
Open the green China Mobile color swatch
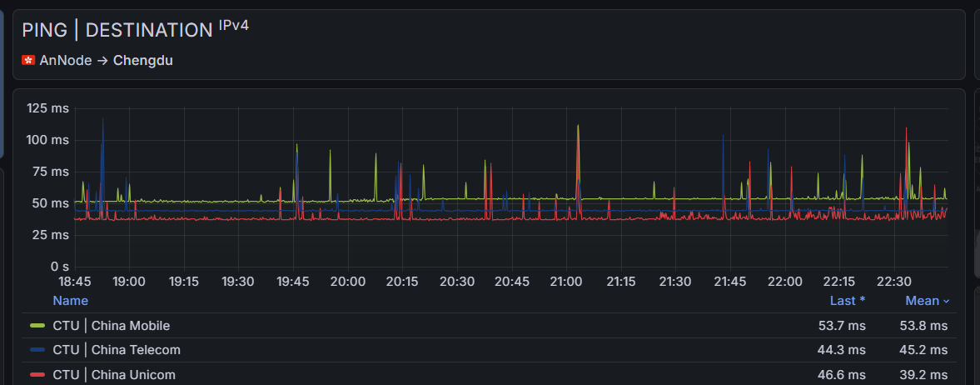[x=37, y=326]
